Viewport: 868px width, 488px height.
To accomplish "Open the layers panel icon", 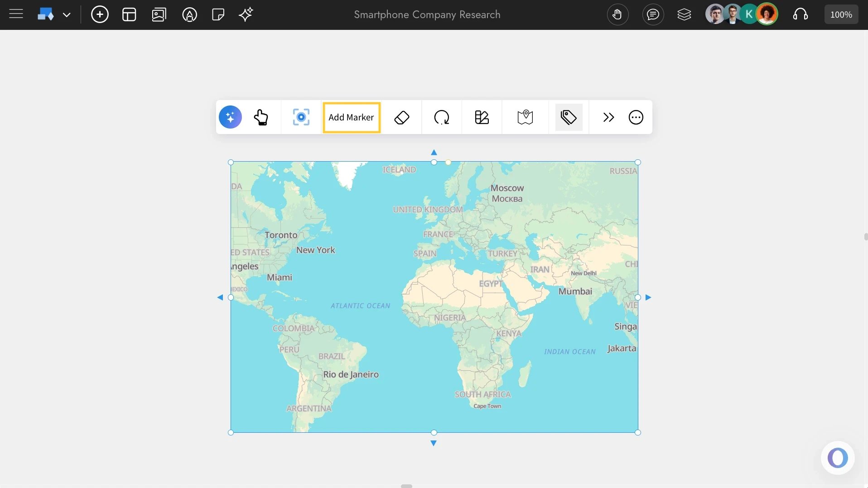I will [x=684, y=14].
